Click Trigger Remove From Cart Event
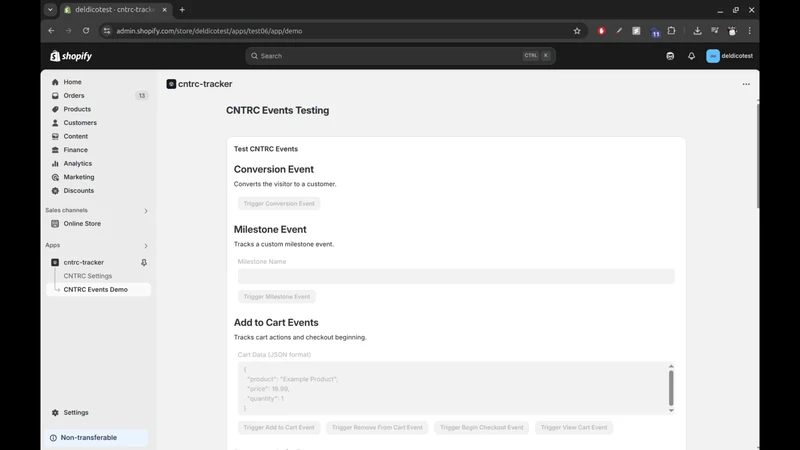800x450 pixels. [377, 428]
